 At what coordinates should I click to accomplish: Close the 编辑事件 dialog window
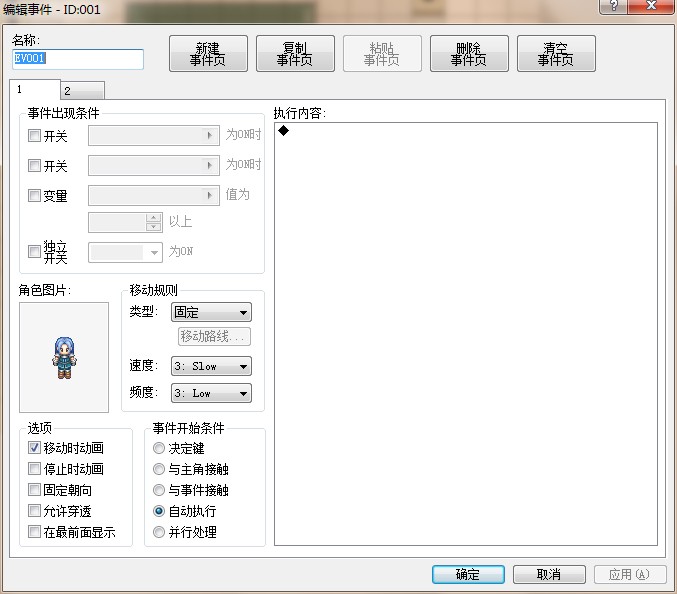tap(651, 6)
